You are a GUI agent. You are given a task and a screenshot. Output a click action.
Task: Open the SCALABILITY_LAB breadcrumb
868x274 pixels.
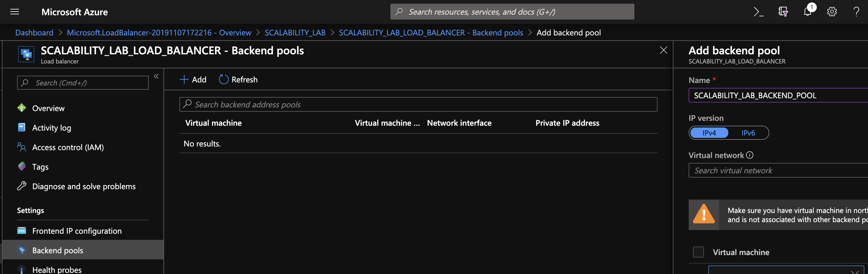click(x=295, y=33)
